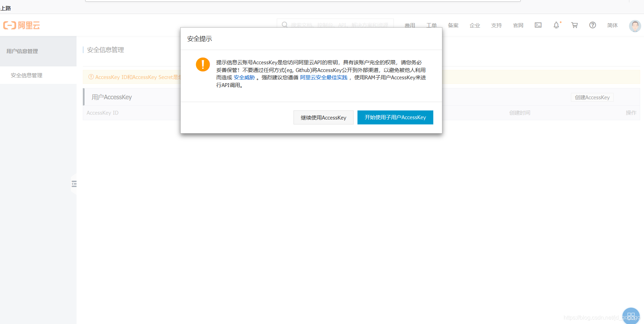Open the 企业 menu
644x324 pixels.
pos(475,26)
